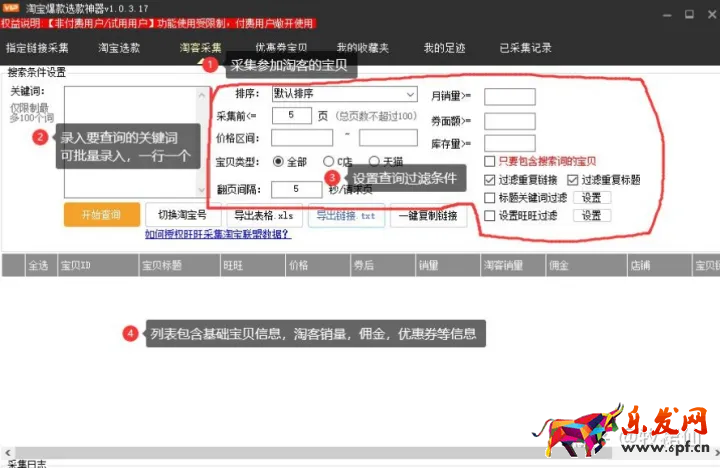Click the 销量 column header
The width and height of the screenshot is (720, 468).
[448, 265]
